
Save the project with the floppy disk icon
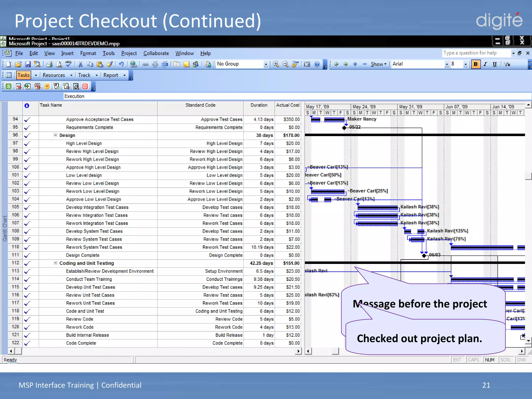click(28, 64)
